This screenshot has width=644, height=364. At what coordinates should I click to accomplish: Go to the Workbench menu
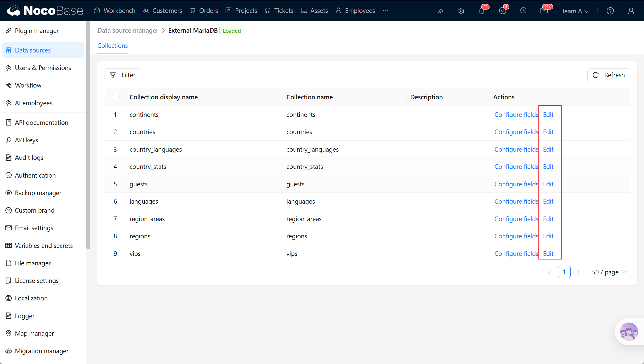tap(115, 11)
